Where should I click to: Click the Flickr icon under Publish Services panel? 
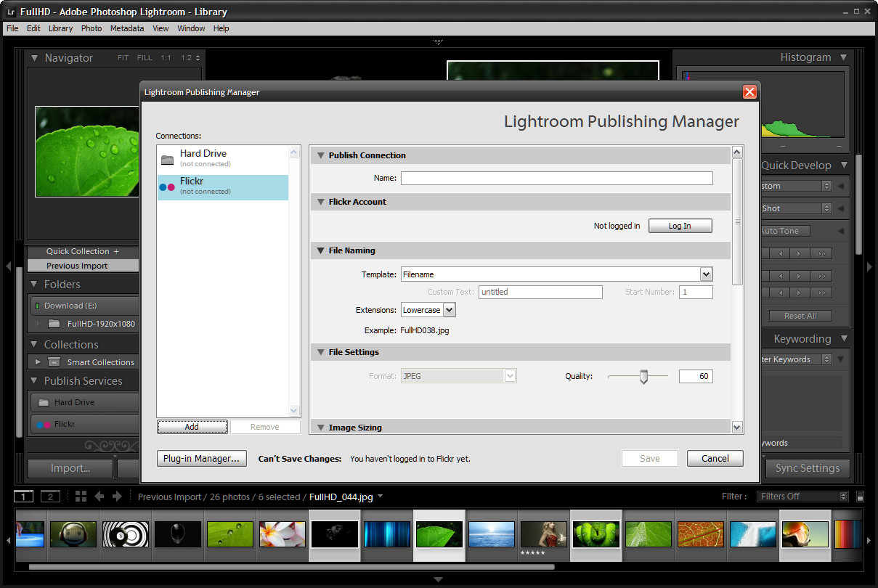(x=44, y=425)
